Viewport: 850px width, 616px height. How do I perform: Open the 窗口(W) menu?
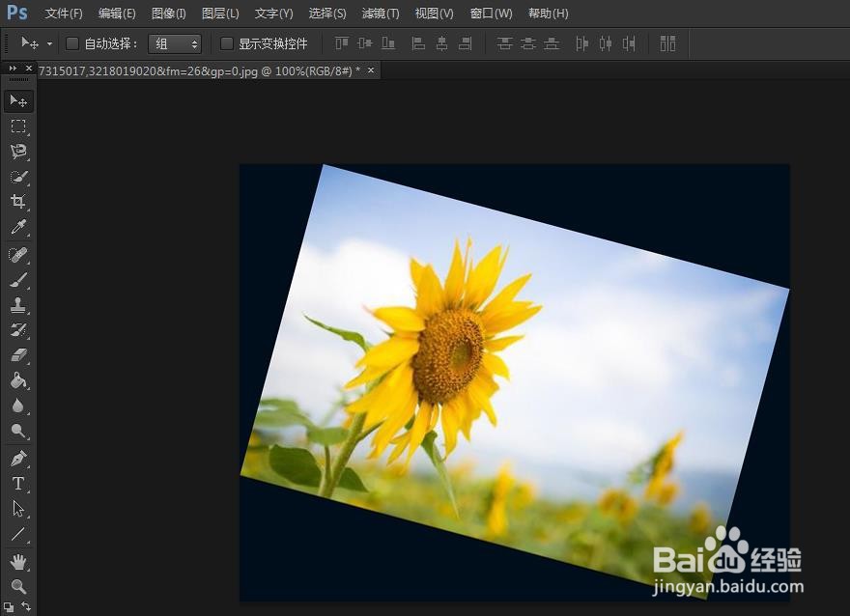(x=491, y=14)
